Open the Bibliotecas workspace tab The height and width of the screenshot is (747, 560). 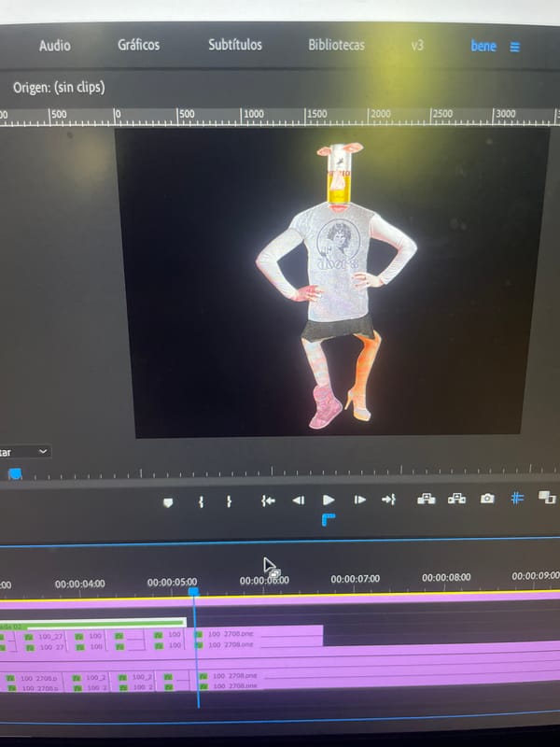pos(336,45)
